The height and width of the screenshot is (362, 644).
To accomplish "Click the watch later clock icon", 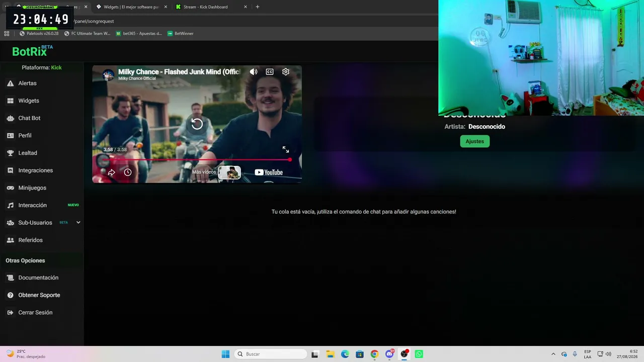I will click(x=128, y=172).
